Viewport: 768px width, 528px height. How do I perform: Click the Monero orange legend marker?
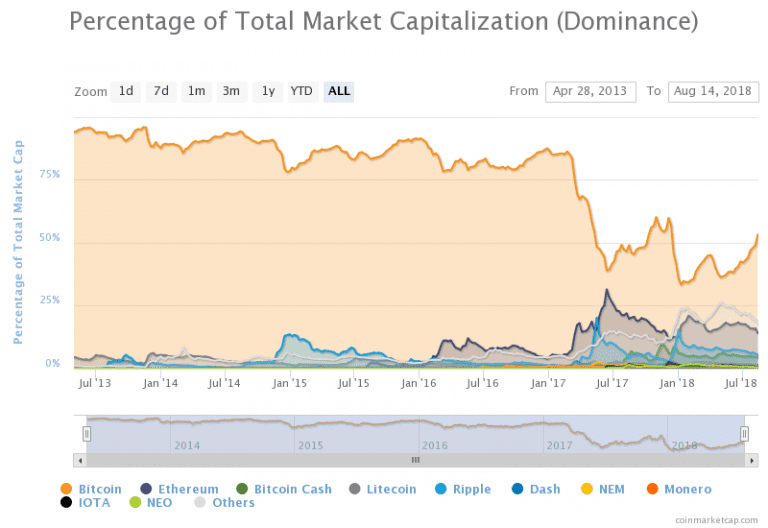coord(652,489)
